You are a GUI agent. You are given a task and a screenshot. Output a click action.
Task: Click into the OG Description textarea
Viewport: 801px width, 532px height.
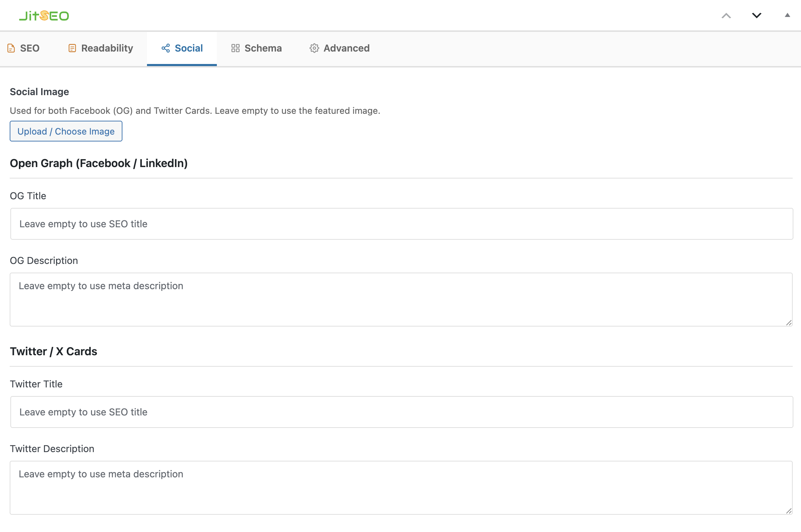401,300
